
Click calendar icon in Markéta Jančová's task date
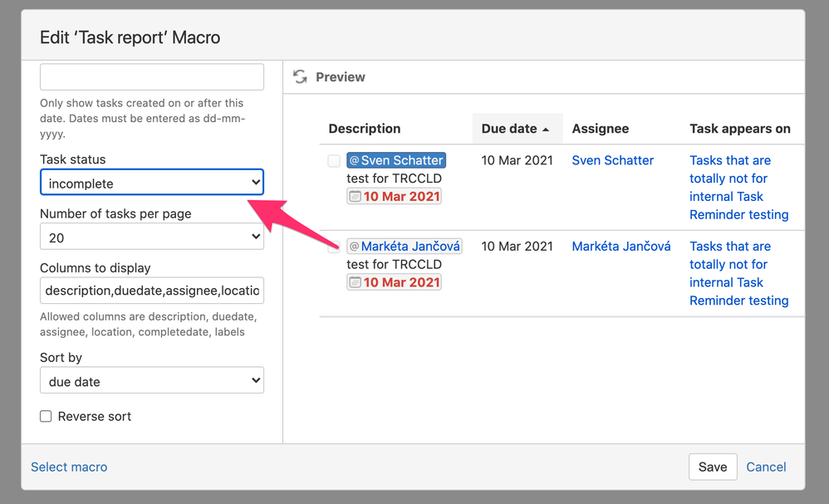pos(356,282)
